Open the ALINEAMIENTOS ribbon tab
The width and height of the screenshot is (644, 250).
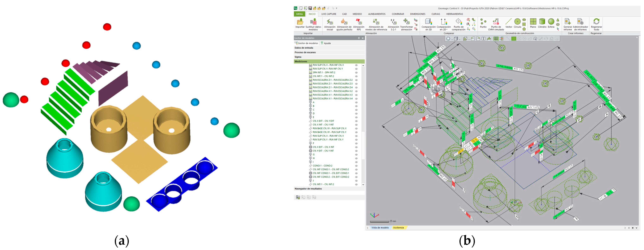point(376,14)
